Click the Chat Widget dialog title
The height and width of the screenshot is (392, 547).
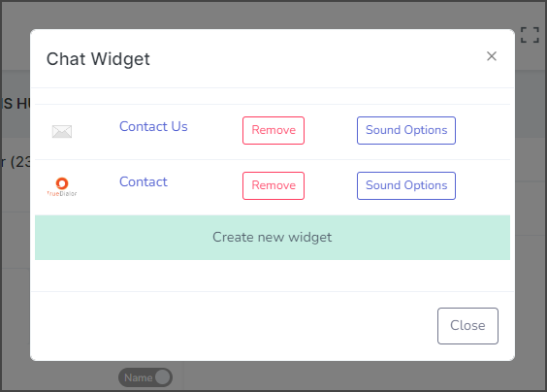coord(98,59)
